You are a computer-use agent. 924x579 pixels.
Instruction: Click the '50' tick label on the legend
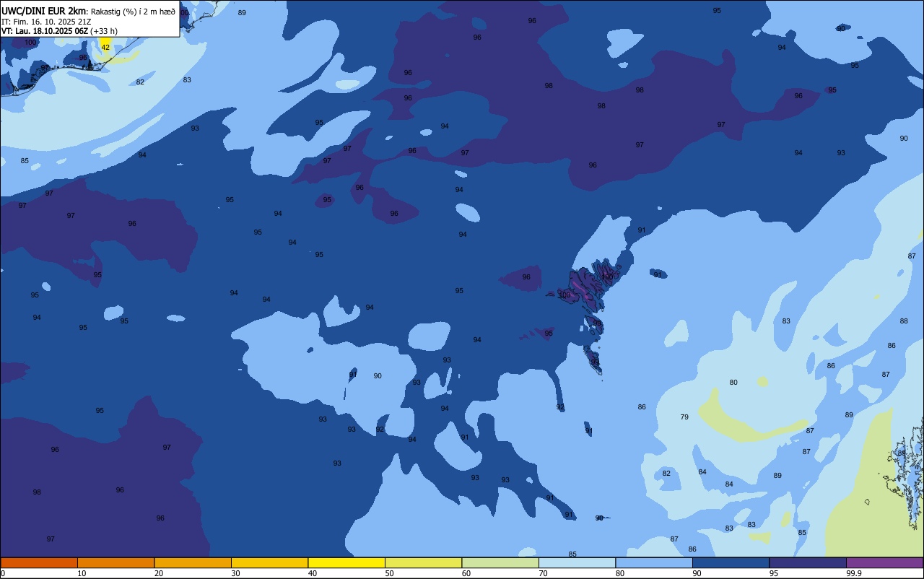coord(389,573)
